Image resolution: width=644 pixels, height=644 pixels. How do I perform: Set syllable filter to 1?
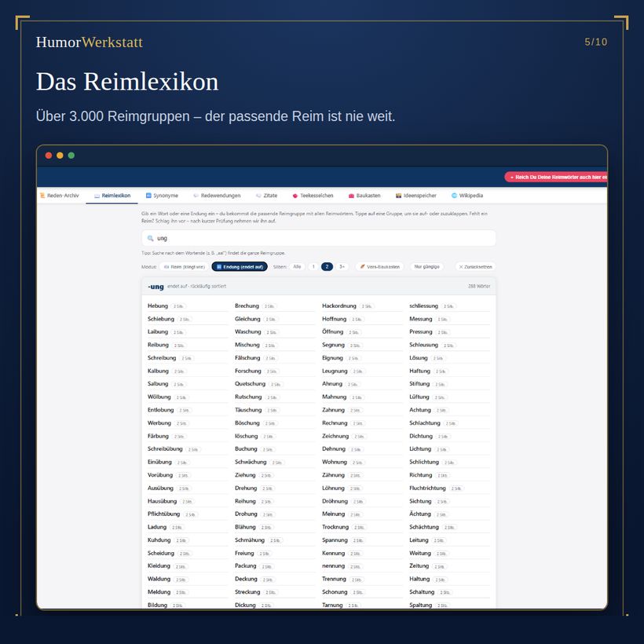[x=313, y=266]
